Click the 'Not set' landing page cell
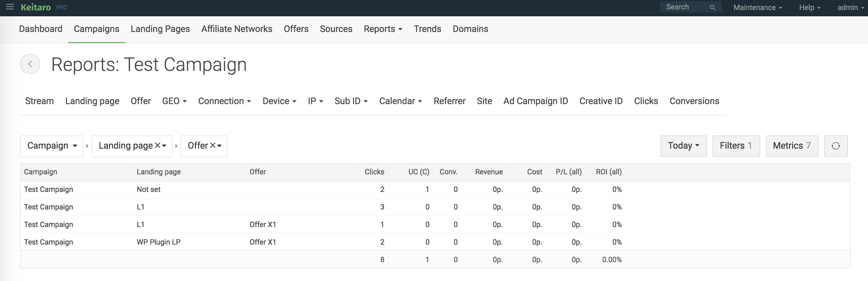868x281 pixels. click(x=149, y=190)
